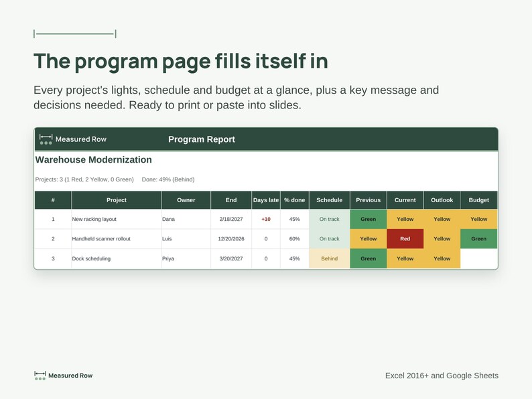
Task: Select the Program Report title
Action: click(x=202, y=139)
